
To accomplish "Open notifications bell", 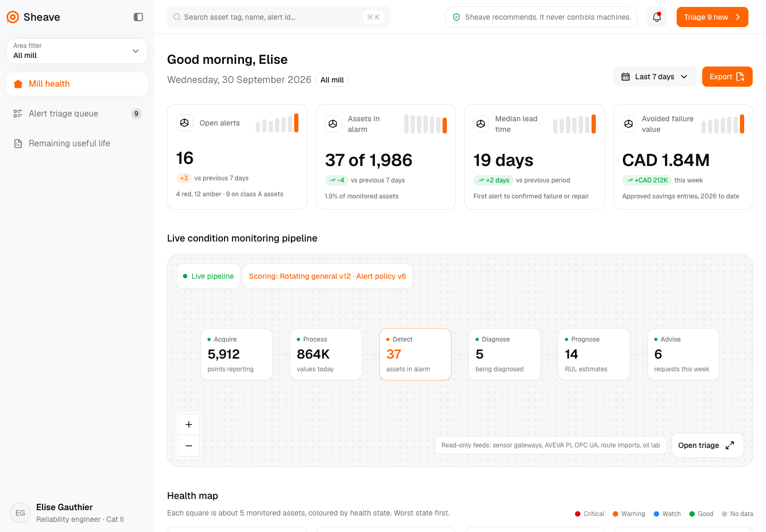I will pos(657,17).
